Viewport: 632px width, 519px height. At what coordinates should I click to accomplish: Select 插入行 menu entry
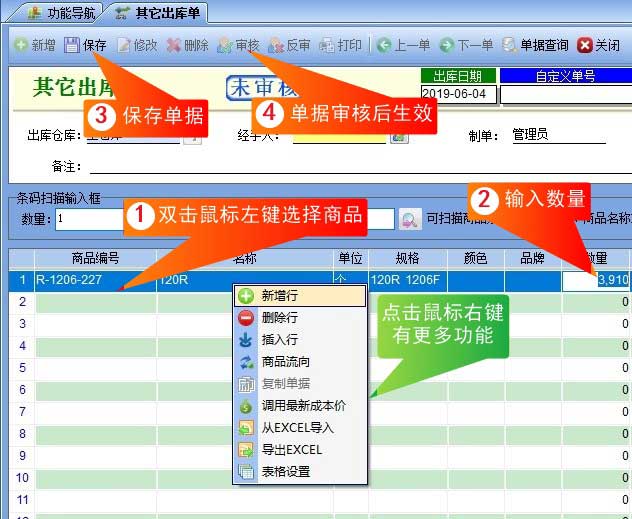[x=300, y=340]
